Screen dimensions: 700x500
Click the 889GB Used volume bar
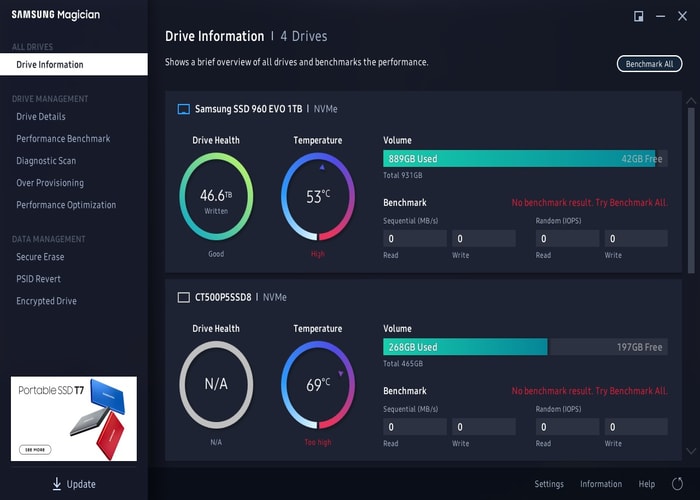519,158
